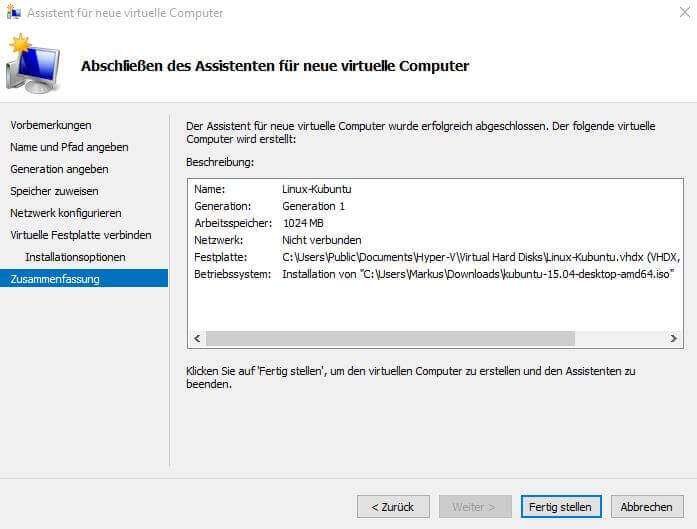Viewport: 697px width, 529px height.
Task: Click the '1024 MB' memory value
Action: (303, 223)
